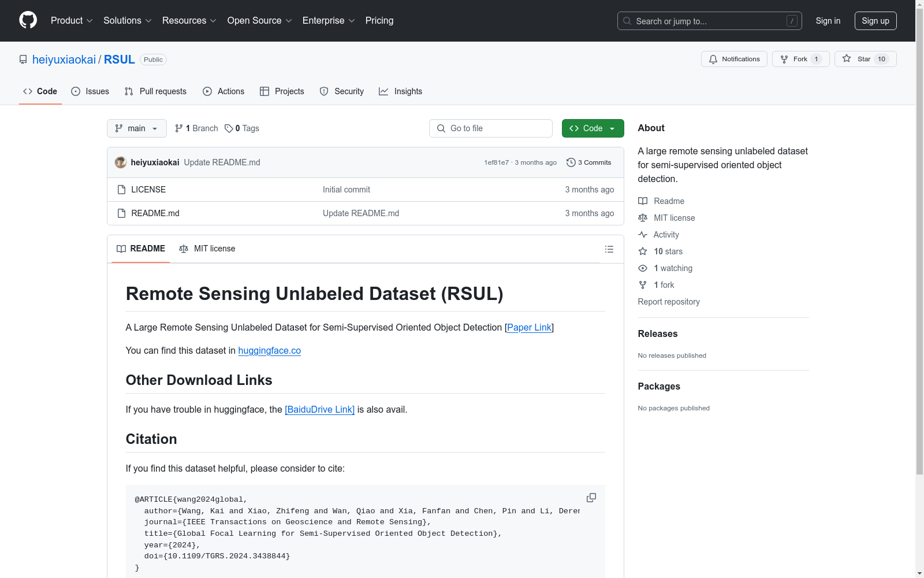Viewport: 924px width, 578px height.
Task: Open Packages section heading
Action: click(x=659, y=386)
